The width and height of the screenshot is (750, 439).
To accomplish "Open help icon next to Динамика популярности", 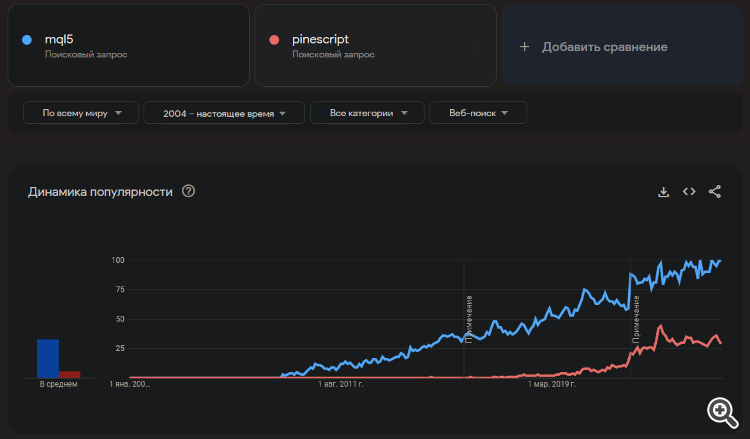I will (x=188, y=192).
